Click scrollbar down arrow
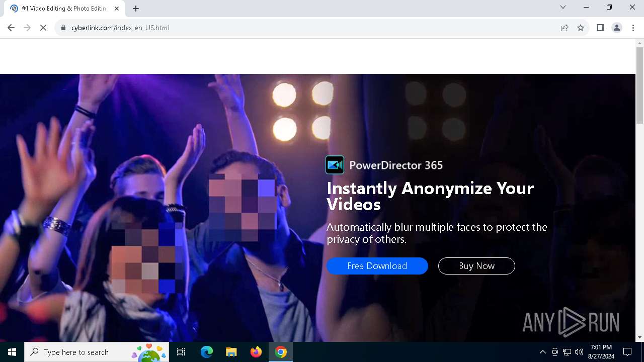Viewport: 644px width, 362px height. pos(639,337)
